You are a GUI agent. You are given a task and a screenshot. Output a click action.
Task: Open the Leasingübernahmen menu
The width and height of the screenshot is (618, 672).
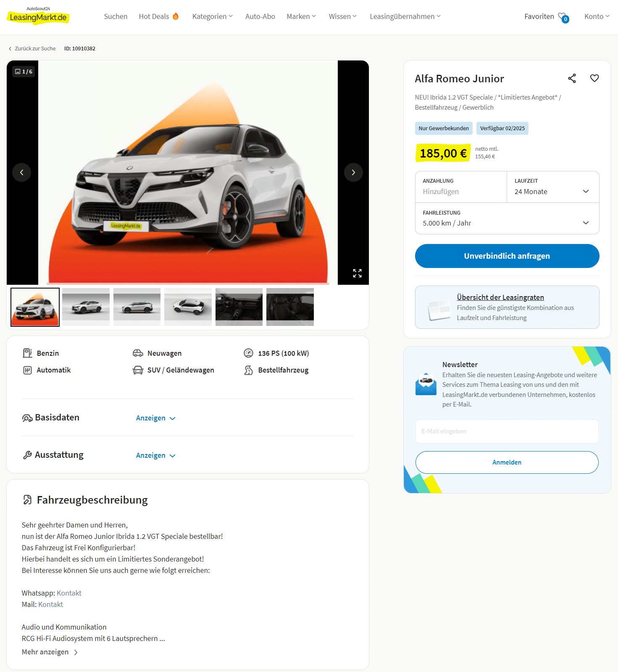pyautogui.click(x=405, y=16)
